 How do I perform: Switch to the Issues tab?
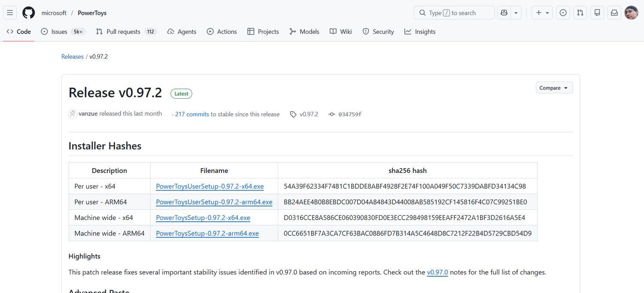(x=63, y=32)
